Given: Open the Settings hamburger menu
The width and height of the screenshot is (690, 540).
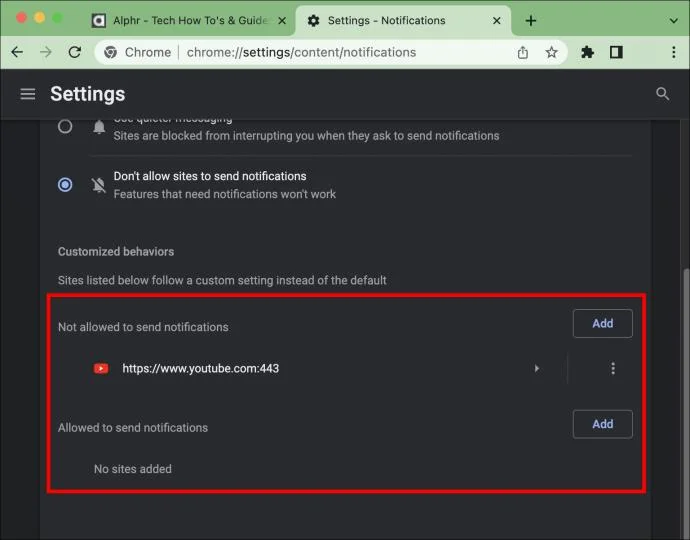Looking at the screenshot, I should click(x=28, y=94).
